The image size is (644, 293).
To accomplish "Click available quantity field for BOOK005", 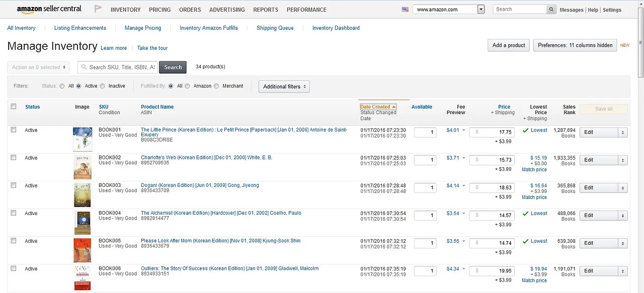I will coord(425,243).
